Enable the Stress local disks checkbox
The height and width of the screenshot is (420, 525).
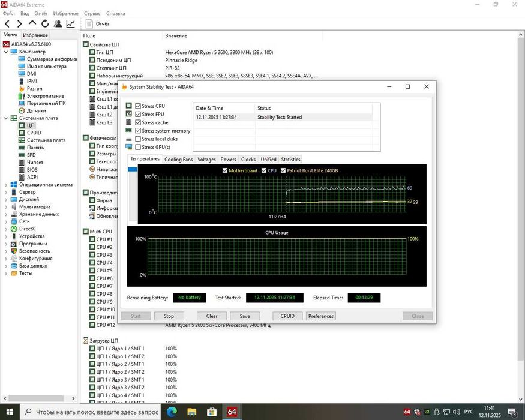click(x=138, y=139)
